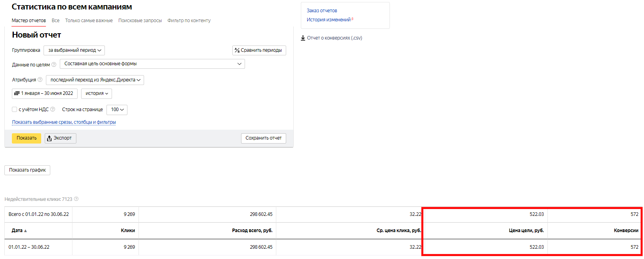
Task: Switch to the Фильтр по контенту tab
Action: [189, 21]
